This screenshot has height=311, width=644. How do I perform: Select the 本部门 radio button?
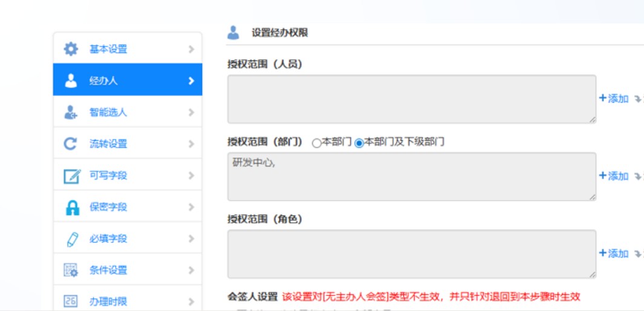coord(316,143)
